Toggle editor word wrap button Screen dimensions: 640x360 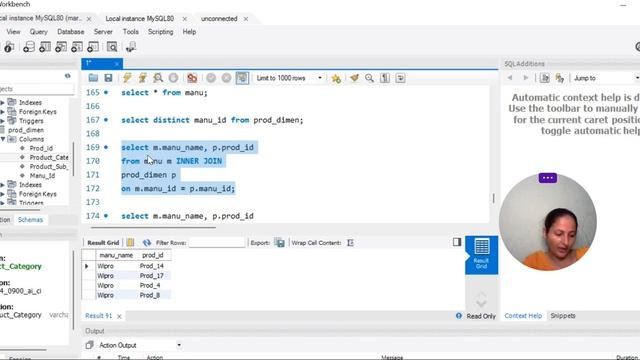pos(400,78)
